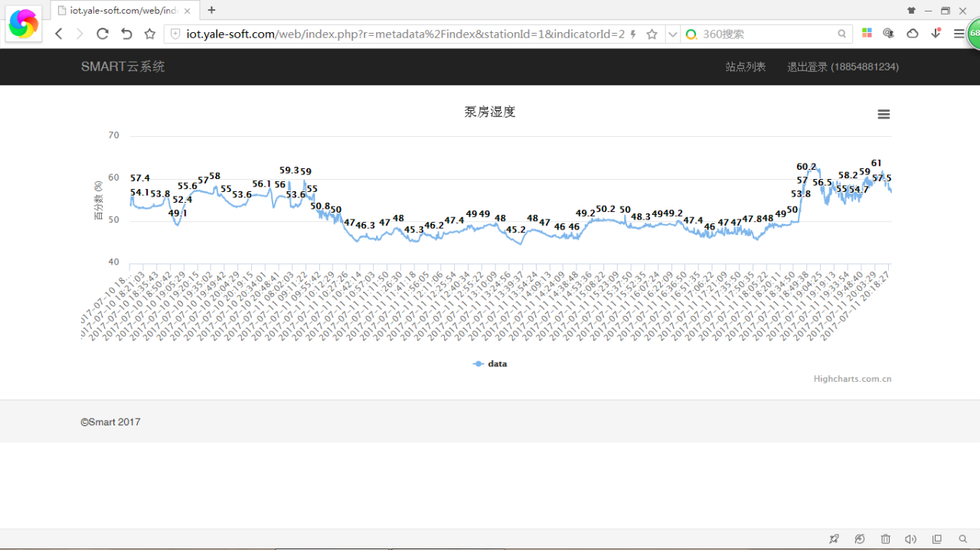The width and height of the screenshot is (980, 550).
Task: Reload the page with refresh icon
Action: pyautogui.click(x=102, y=34)
